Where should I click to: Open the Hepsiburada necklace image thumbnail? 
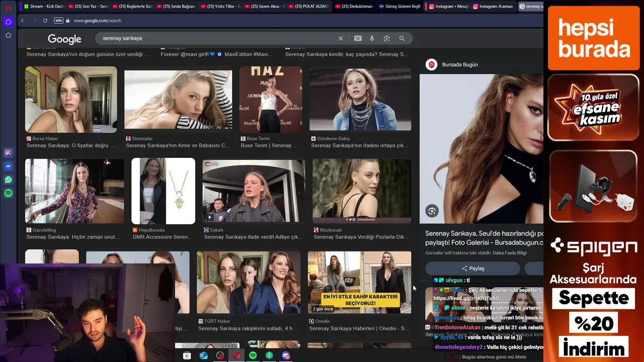point(163,191)
